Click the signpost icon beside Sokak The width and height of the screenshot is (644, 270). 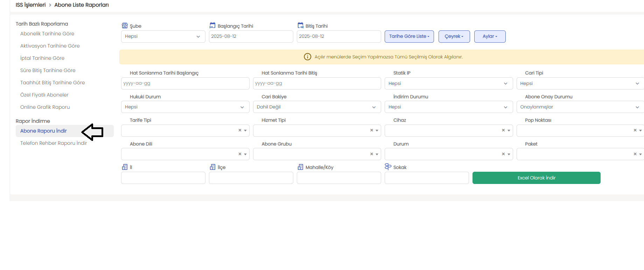pyautogui.click(x=388, y=167)
